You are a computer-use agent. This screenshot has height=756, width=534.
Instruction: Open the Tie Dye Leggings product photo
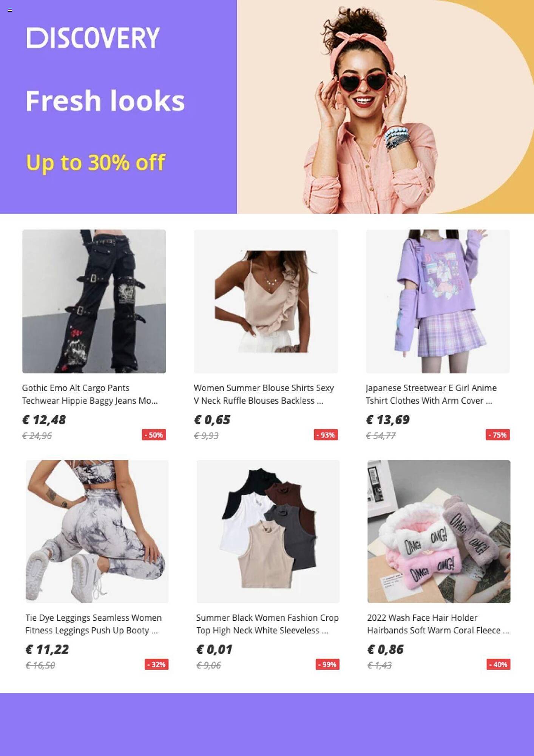[97, 531]
